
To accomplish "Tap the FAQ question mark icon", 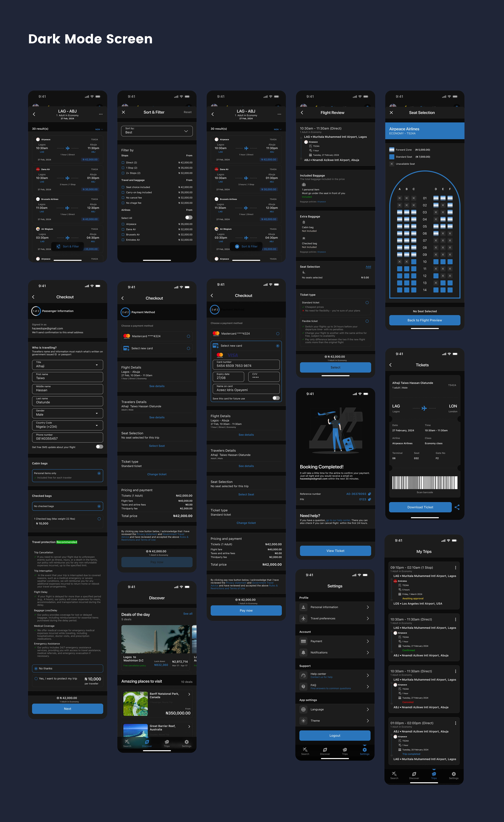I will (x=303, y=687).
